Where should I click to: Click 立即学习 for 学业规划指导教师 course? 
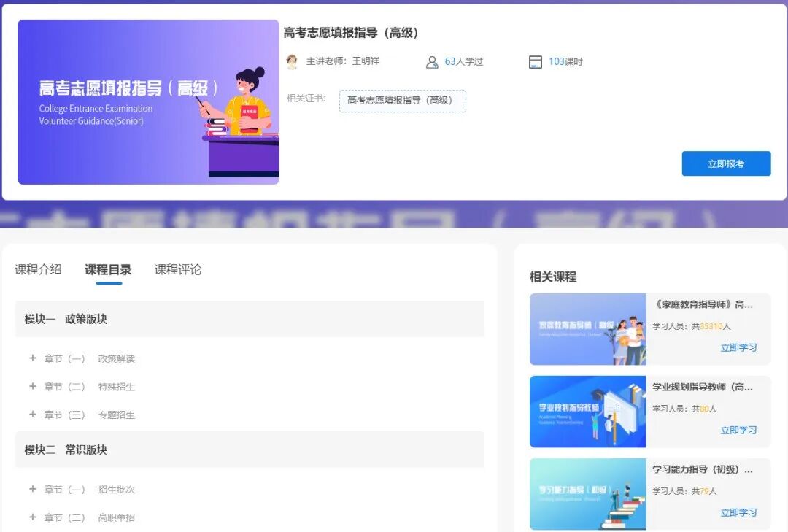click(x=738, y=430)
